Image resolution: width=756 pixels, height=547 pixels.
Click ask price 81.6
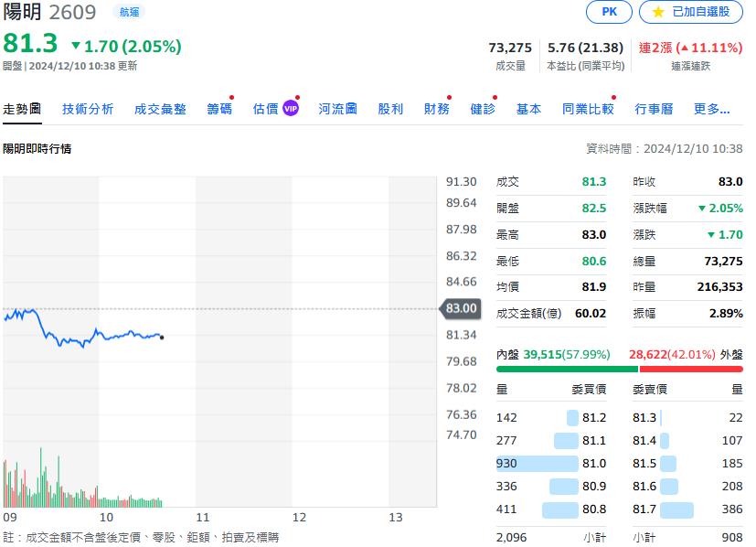click(x=644, y=487)
